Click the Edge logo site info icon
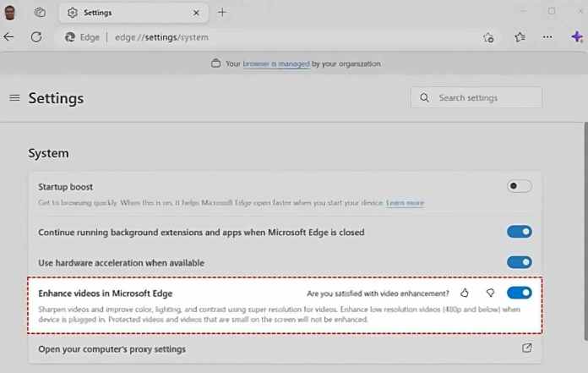Image resolution: width=588 pixels, height=373 pixels. coord(70,37)
